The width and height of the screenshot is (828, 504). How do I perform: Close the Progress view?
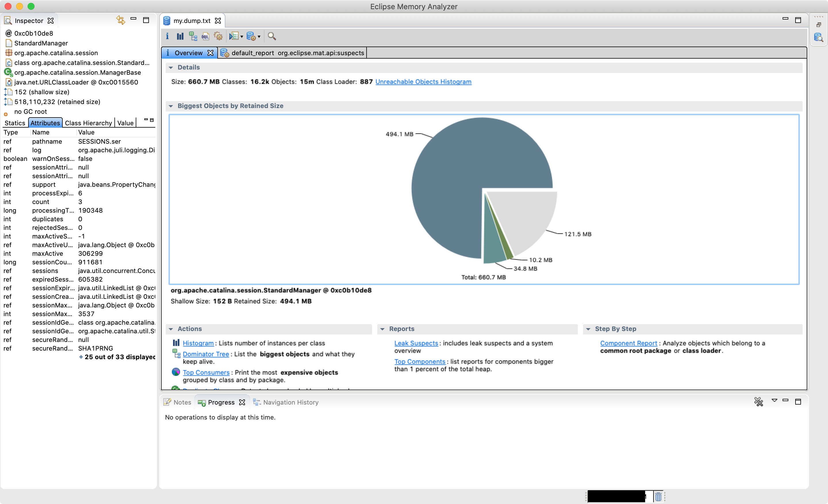(242, 402)
